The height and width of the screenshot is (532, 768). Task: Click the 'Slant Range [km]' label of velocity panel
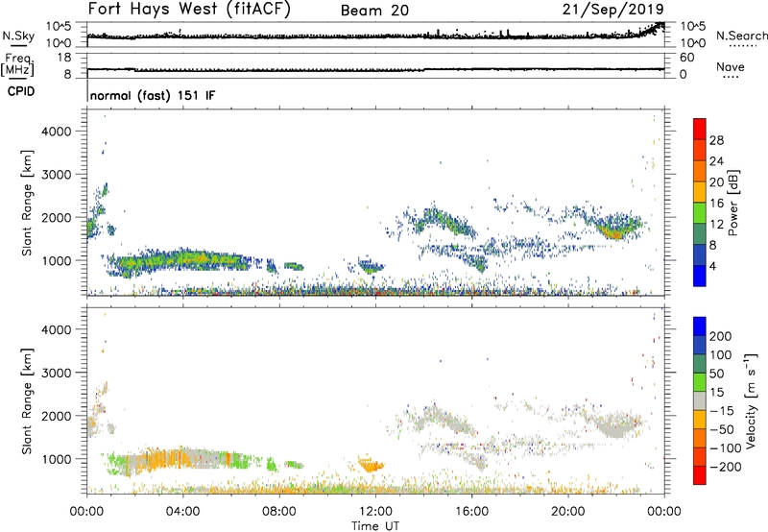click(x=27, y=401)
